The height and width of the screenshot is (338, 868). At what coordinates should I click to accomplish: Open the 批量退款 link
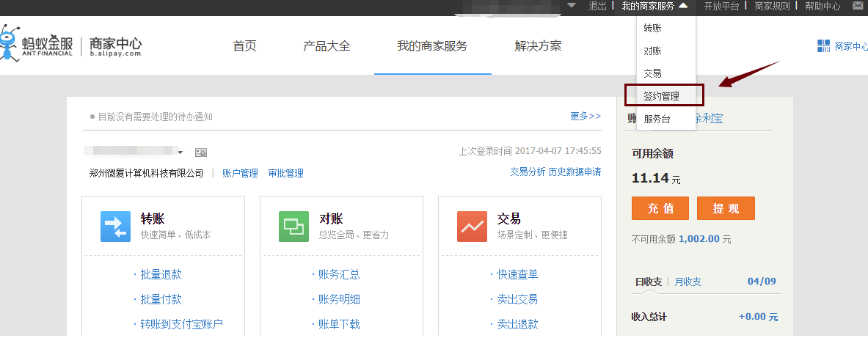tap(161, 274)
